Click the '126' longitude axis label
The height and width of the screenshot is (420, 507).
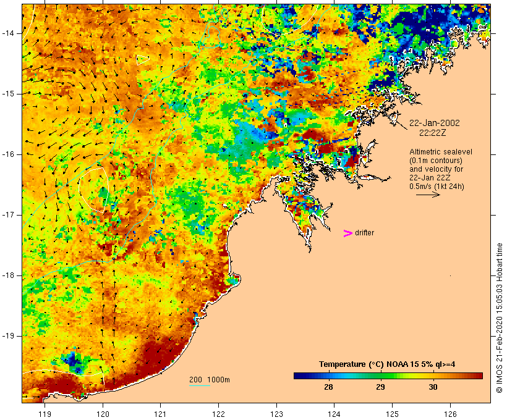point(450,414)
